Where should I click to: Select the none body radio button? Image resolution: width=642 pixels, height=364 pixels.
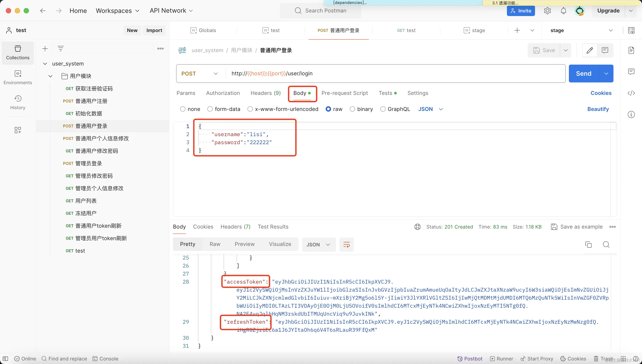(183, 109)
